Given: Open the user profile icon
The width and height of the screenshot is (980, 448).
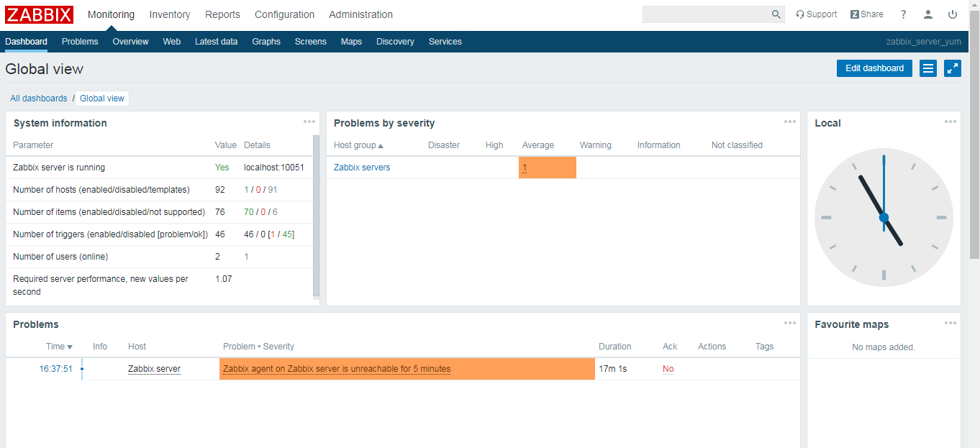Looking at the screenshot, I should click(x=927, y=14).
